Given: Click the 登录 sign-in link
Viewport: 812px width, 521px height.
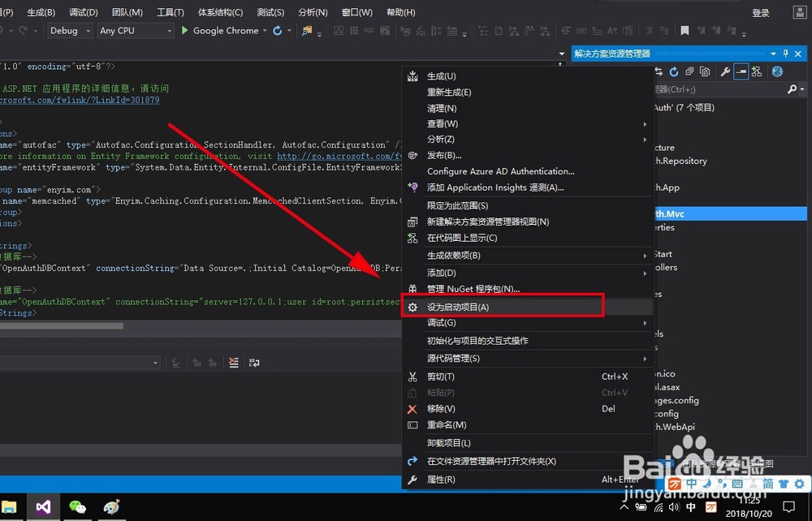Looking at the screenshot, I should click(x=761, y=13).
